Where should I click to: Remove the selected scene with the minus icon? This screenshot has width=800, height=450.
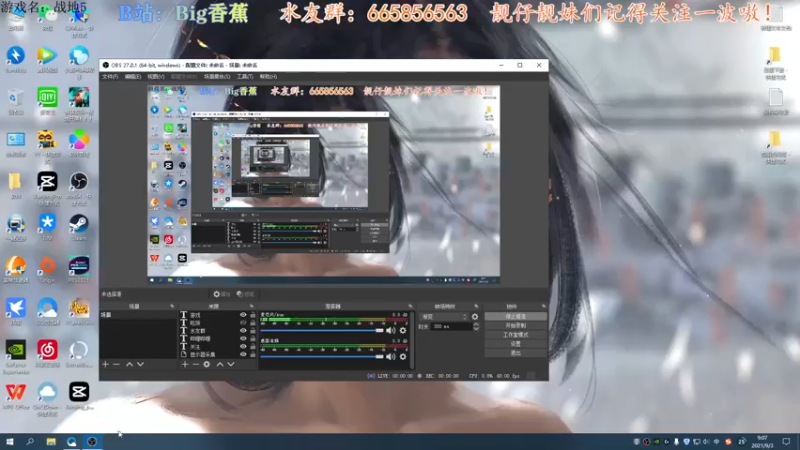(x=116, y=364)
